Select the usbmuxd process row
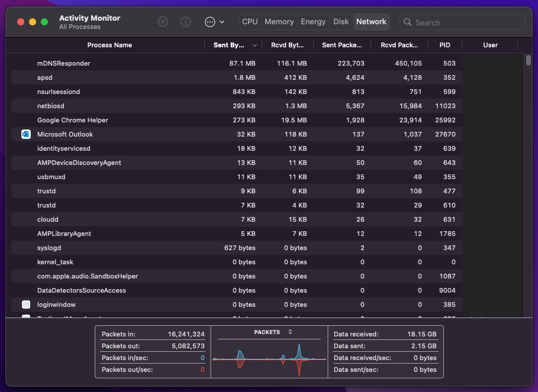The height and width of the screenshot is (392, 538). pos(237,177)
